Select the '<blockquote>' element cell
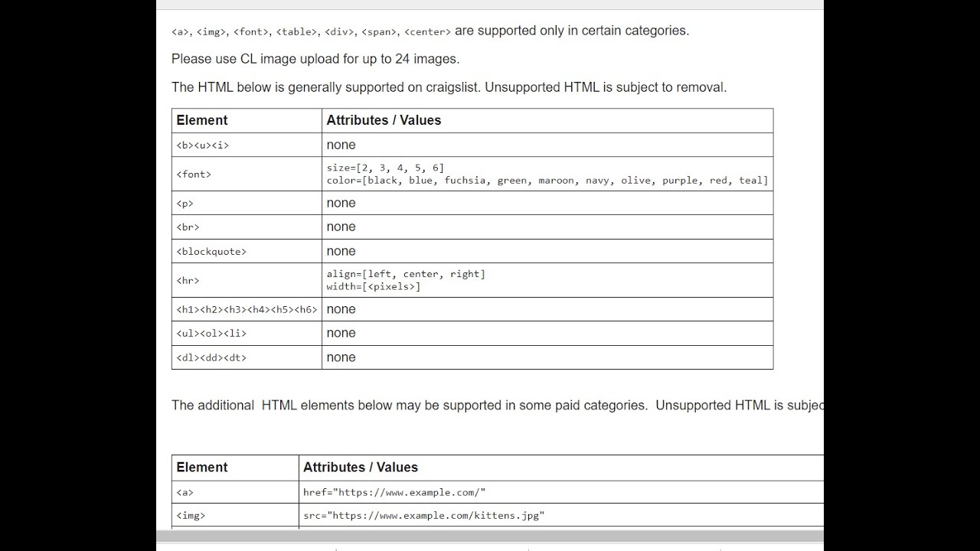The width and height of the screenshot is (980, 551). coord(247,251)
